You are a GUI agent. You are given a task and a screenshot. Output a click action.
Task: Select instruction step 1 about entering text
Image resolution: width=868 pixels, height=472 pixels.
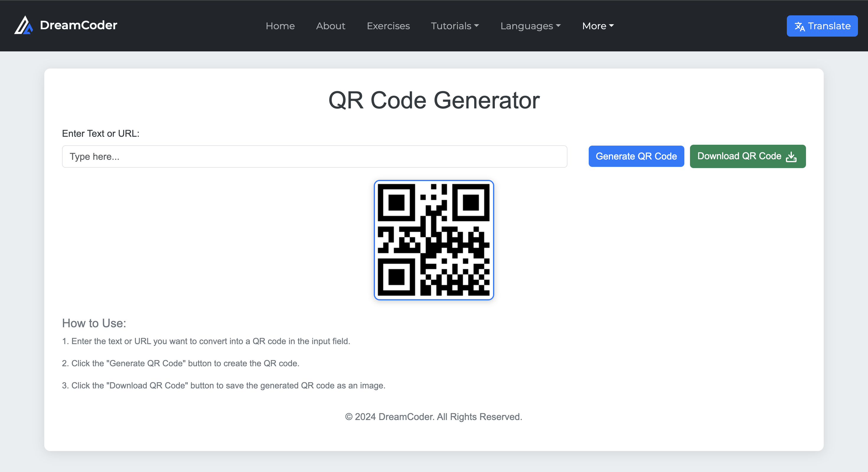click(x=206, y=341)
